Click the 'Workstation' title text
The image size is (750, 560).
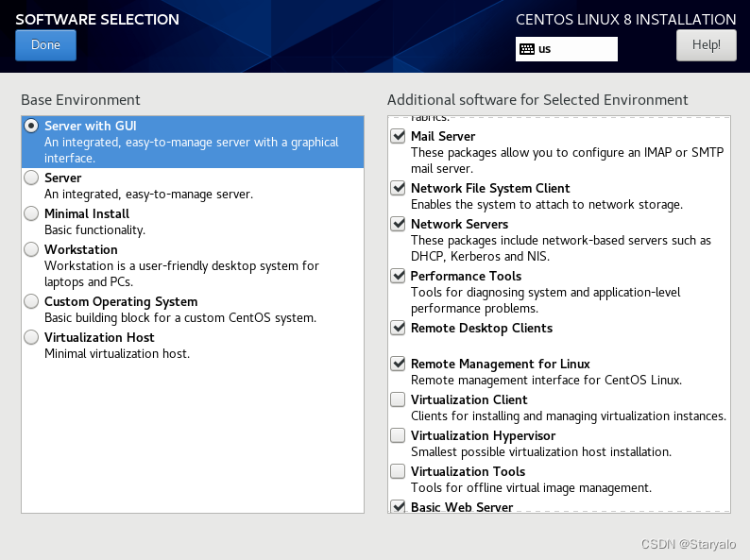(81, 249)
